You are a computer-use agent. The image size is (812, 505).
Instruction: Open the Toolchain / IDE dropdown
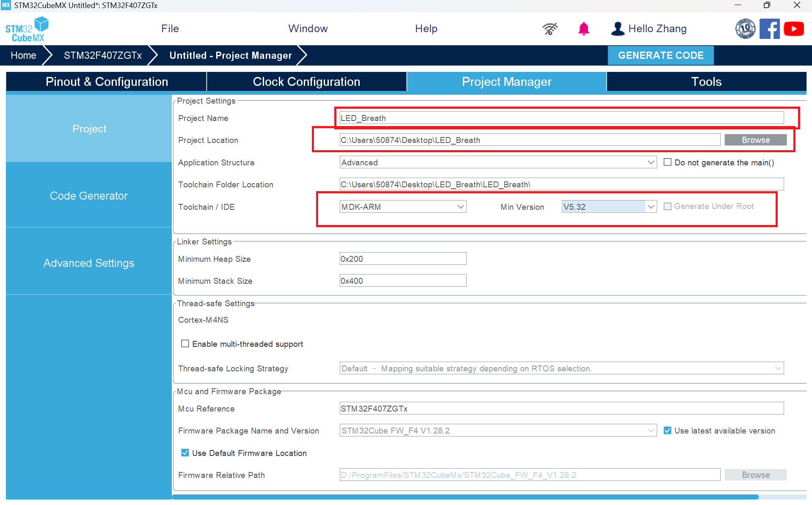403,207
